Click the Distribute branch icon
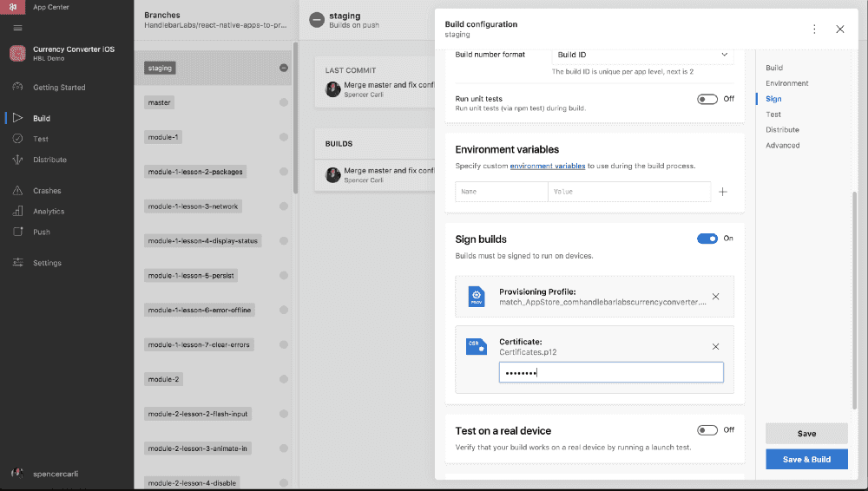This screenshot has height=491, width=868. (17, 160)
